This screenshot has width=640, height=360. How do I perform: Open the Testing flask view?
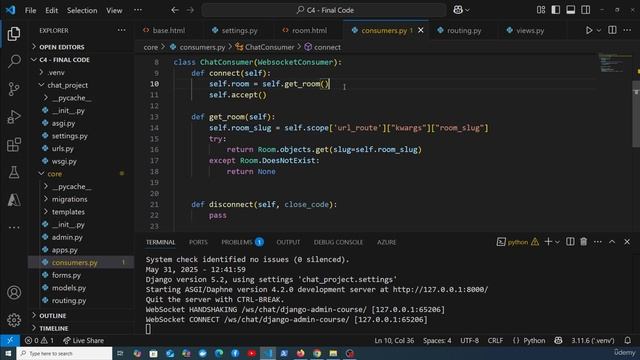pyautogui.click(x=14, y=172)
